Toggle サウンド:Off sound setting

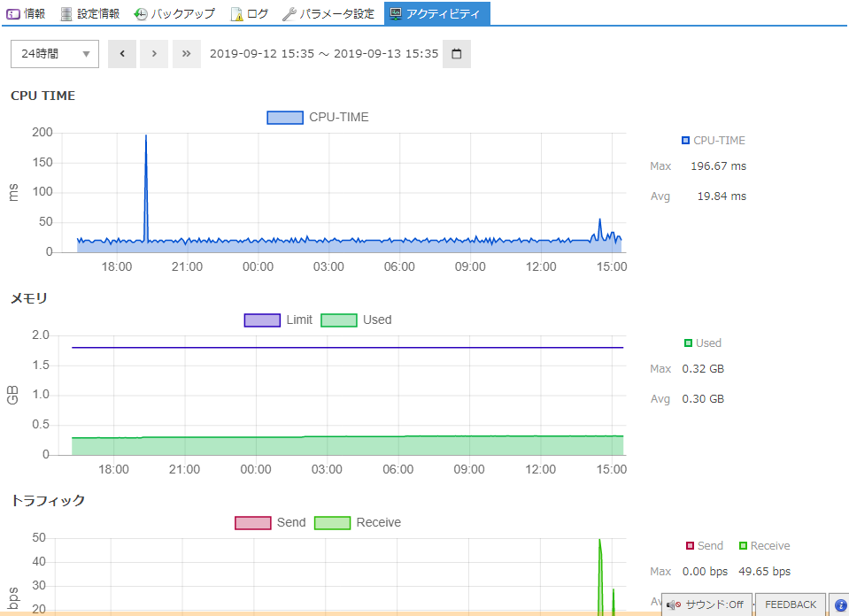[707, 604]
